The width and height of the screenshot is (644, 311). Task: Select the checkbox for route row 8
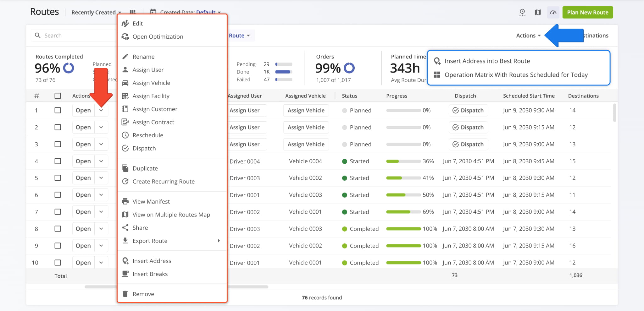click(x=58, y=229)
